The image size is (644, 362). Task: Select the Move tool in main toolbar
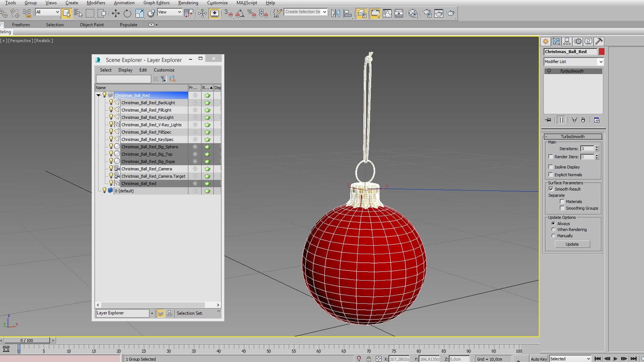(115, 13)
